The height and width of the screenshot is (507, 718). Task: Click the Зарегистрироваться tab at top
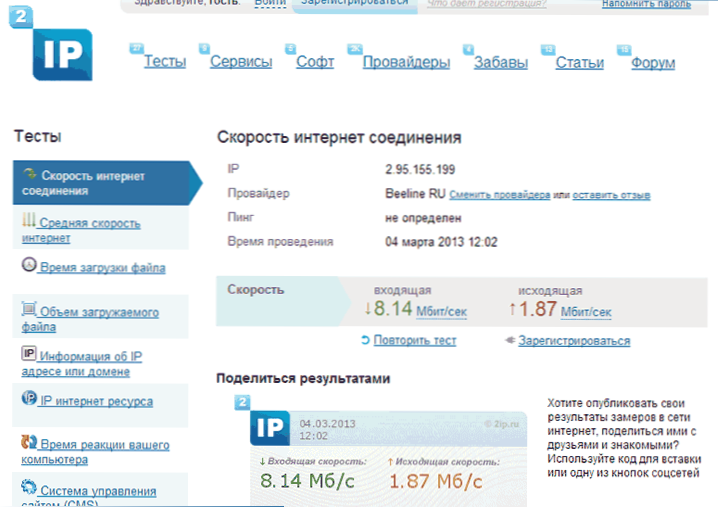(355, 4)
